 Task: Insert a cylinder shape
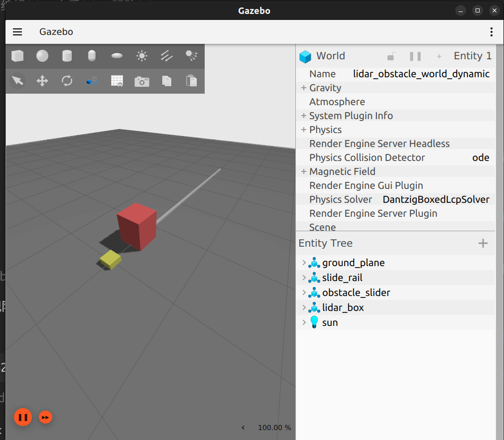67,56
